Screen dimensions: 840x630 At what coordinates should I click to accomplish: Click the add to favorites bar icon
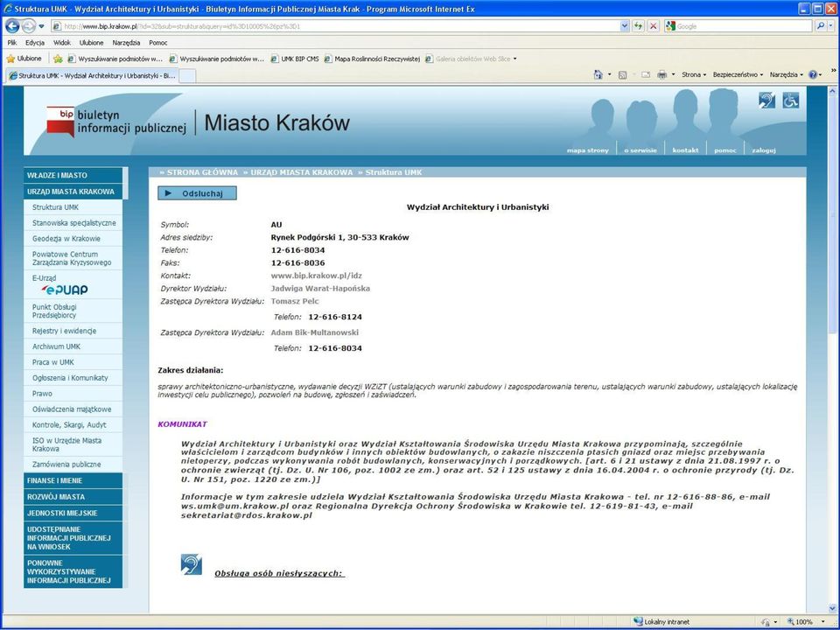(58, 59)
